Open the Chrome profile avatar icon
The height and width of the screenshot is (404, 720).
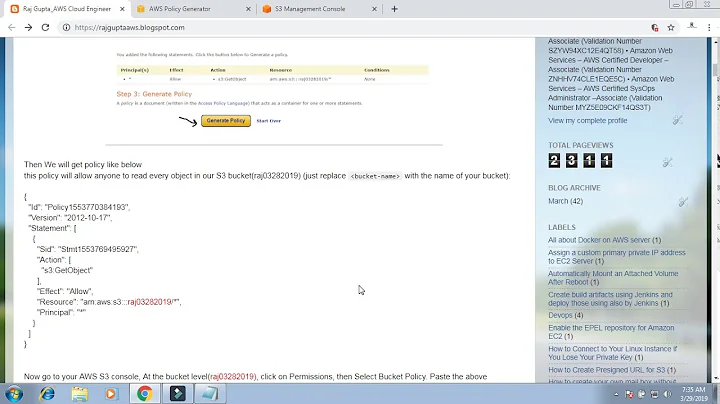point(692,27)
